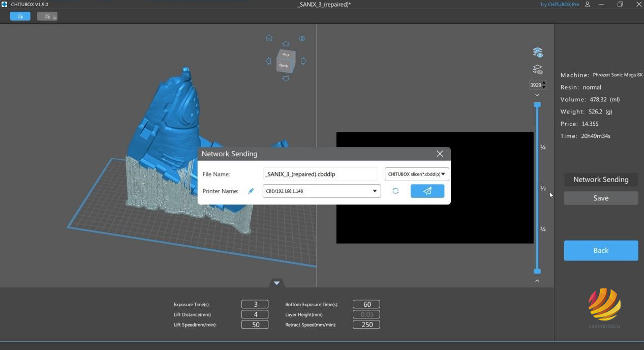
Task: Refresh the printer list
Action: (x=395, y=191)
